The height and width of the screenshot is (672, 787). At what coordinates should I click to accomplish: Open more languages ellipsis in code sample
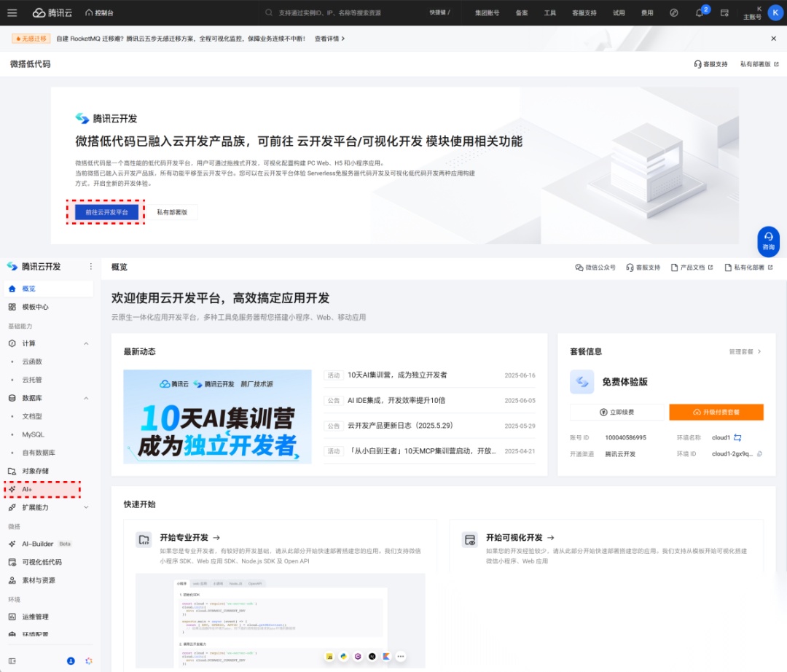tap(401, 657)
